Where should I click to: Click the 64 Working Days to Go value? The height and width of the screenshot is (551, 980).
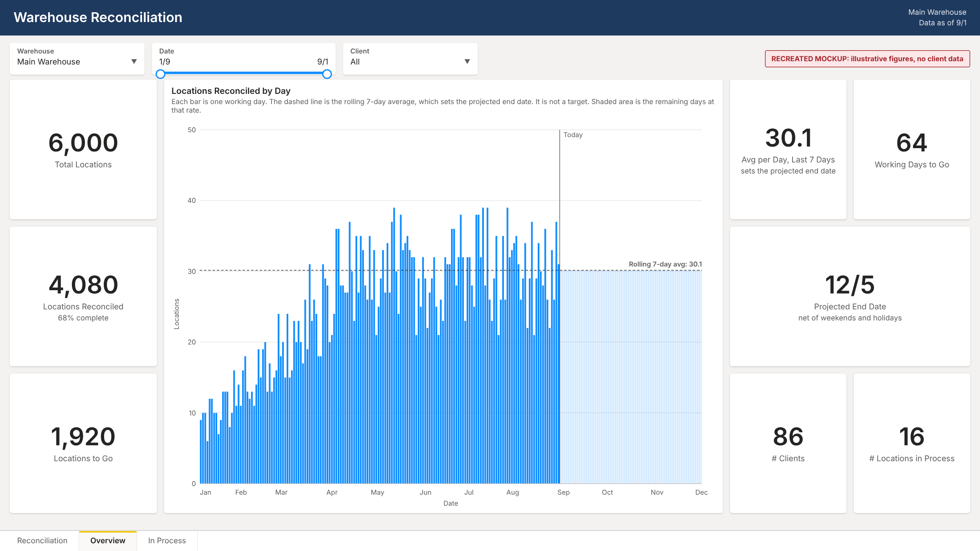(x=912, y=142)
